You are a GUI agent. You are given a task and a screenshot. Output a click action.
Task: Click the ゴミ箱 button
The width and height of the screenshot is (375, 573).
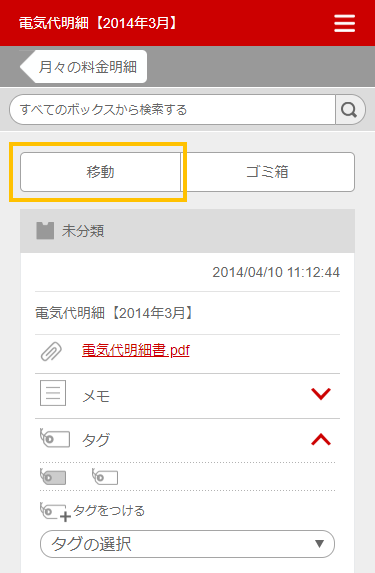click(268, 172)
